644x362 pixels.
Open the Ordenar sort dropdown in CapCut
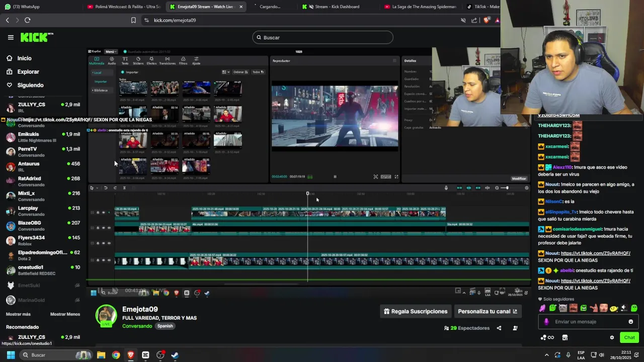[x=241, y=72]
